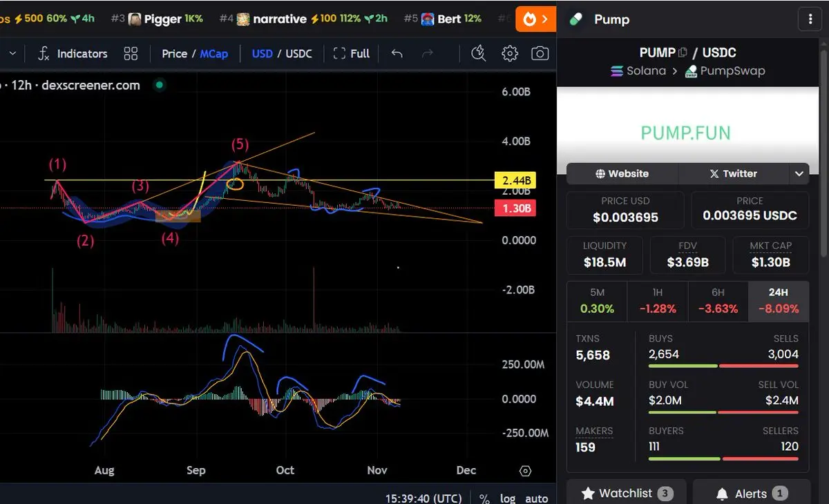The height and width of the screenshot is (504, 829).
Task: Click the 1.30B current value label
Action: pyautogui.click(x=516, y=208)
